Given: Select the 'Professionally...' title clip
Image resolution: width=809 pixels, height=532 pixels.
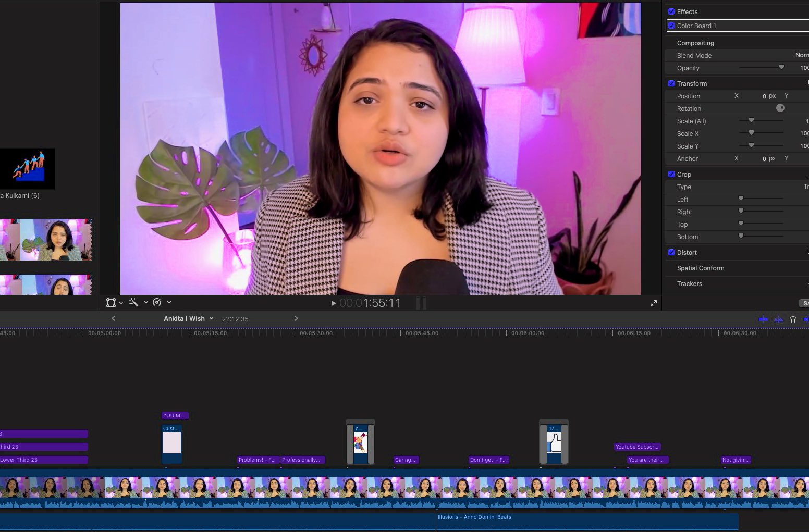Looking at the screenshot, I should click(x=303, y=460).
